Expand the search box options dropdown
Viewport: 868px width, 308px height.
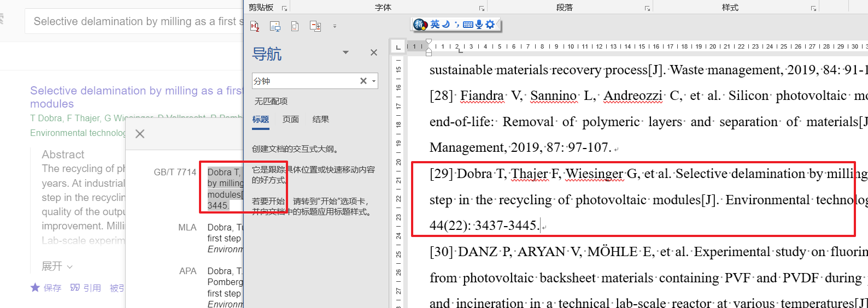point(374,81)
